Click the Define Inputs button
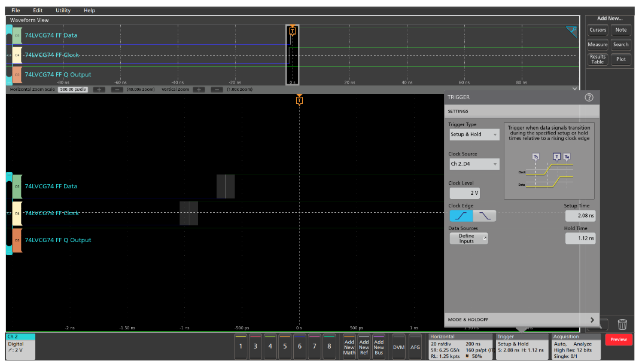 (x=468, y=238)
